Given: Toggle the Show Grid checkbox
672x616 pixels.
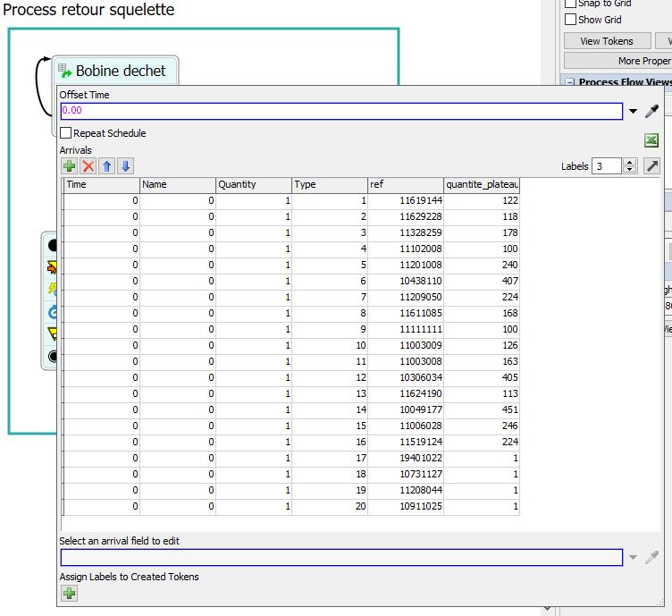Looking at the screenshot, I should coord(571,20).
